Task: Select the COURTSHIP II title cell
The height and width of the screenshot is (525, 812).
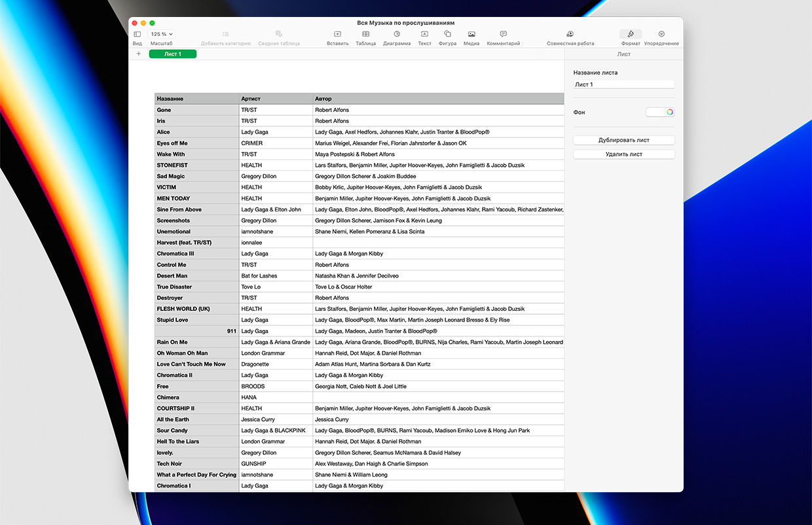Action: pos(196,408)
